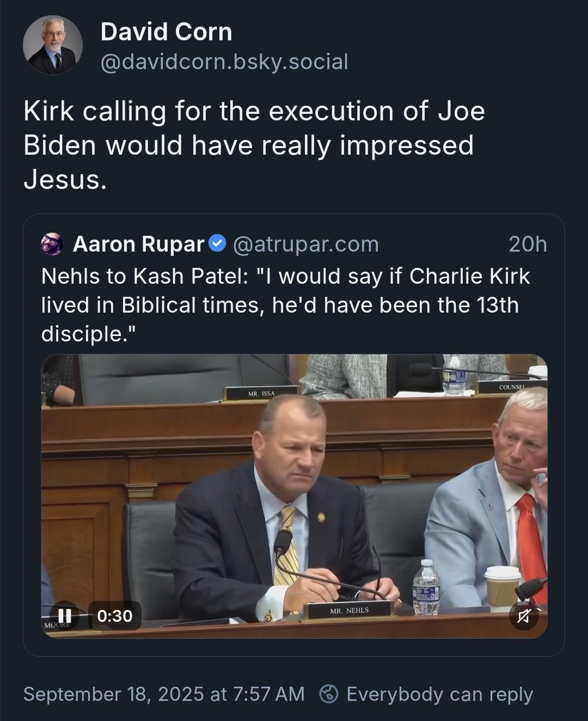Open the David Corn display name
This screenshot has height=721, width=588.
tap(166, 32)
